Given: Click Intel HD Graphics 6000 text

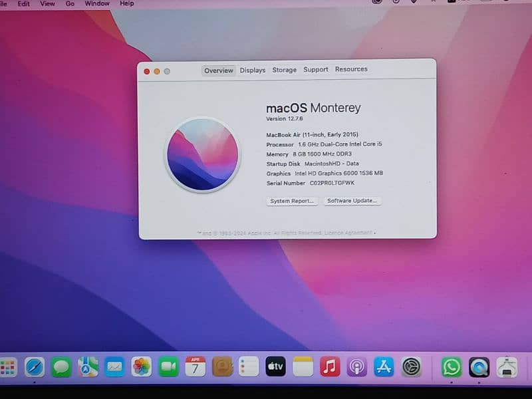Looking at the screenshot, I should [338, 173].
